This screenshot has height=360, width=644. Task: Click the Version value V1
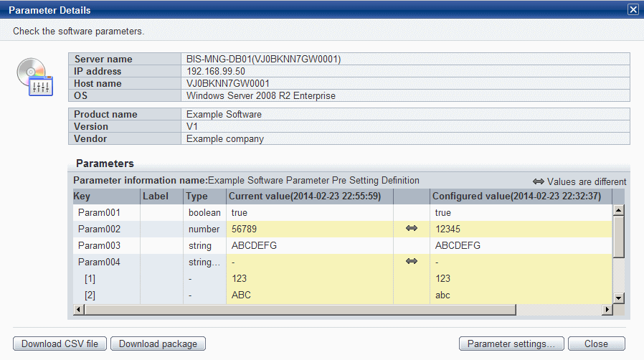pos(192,126)
